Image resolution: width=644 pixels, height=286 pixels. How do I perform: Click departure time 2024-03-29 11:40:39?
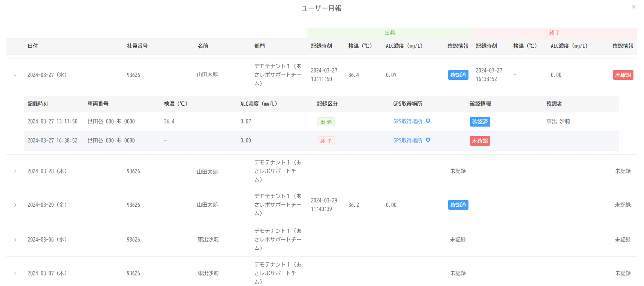[x=324, y=205]
